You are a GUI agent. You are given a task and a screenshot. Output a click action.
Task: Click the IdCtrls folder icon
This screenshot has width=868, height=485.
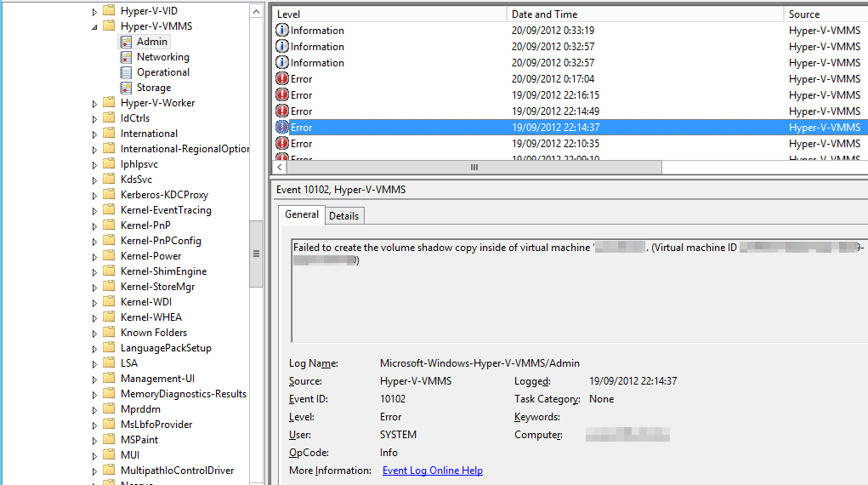(110, 118)
